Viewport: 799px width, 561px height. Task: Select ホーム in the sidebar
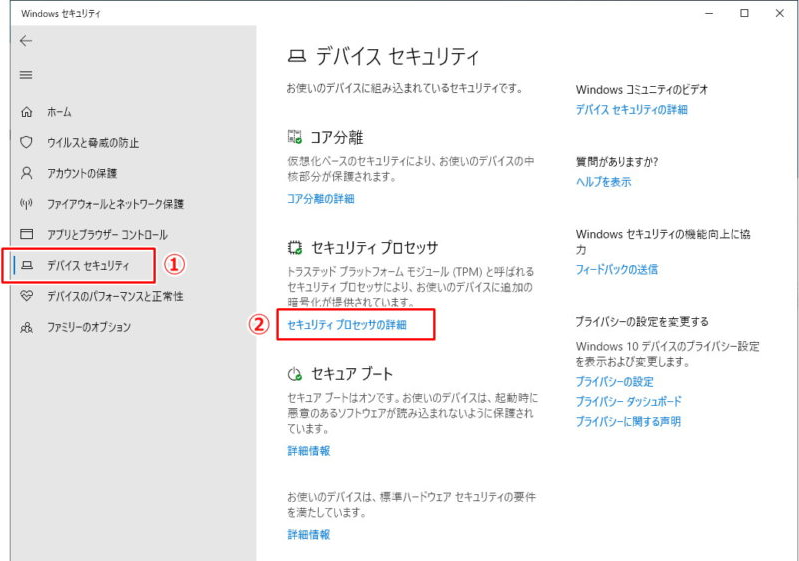click(x=59, y=112)
